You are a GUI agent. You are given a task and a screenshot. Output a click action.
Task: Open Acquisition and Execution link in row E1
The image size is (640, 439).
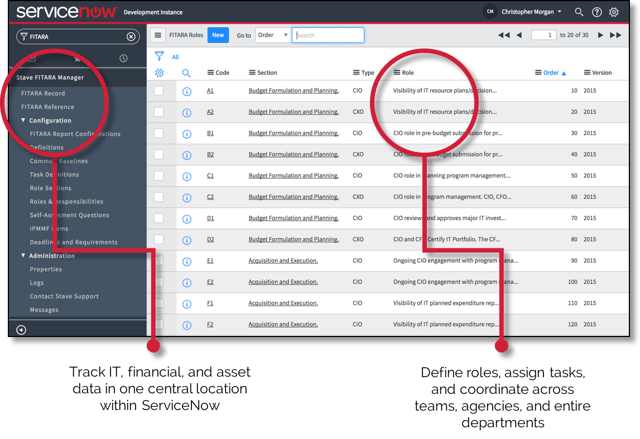point(283,260)
